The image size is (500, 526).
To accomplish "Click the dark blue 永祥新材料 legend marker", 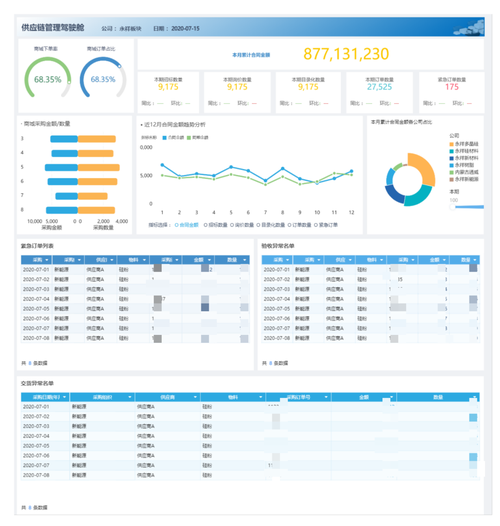I will pos(451,158).
